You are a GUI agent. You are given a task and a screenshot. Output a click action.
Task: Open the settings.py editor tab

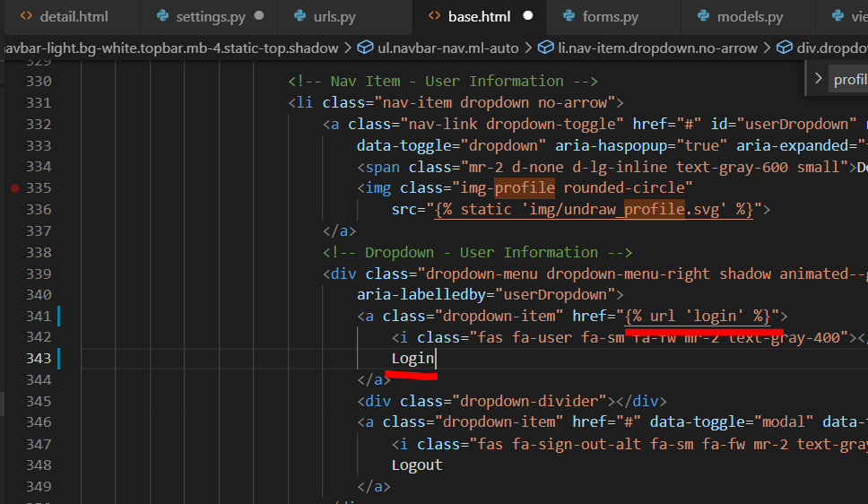coord(209,17)
